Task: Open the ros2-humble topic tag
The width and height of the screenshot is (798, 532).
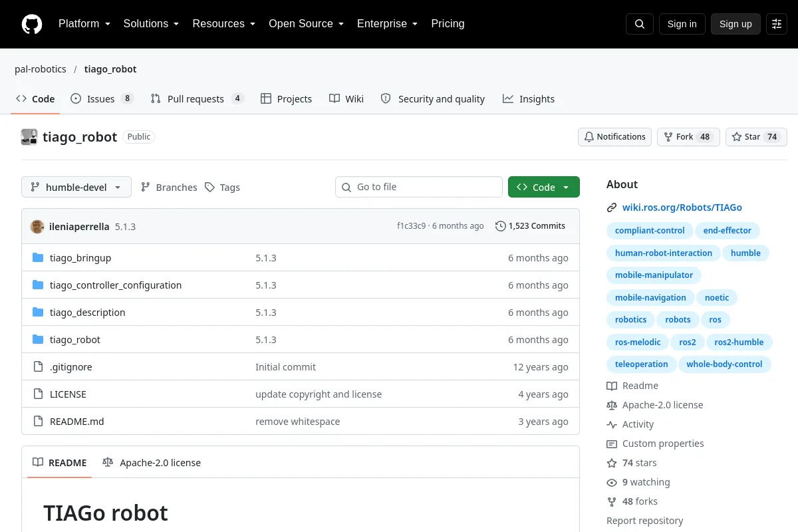Action: pyautogui.click(x=739, y=342)
